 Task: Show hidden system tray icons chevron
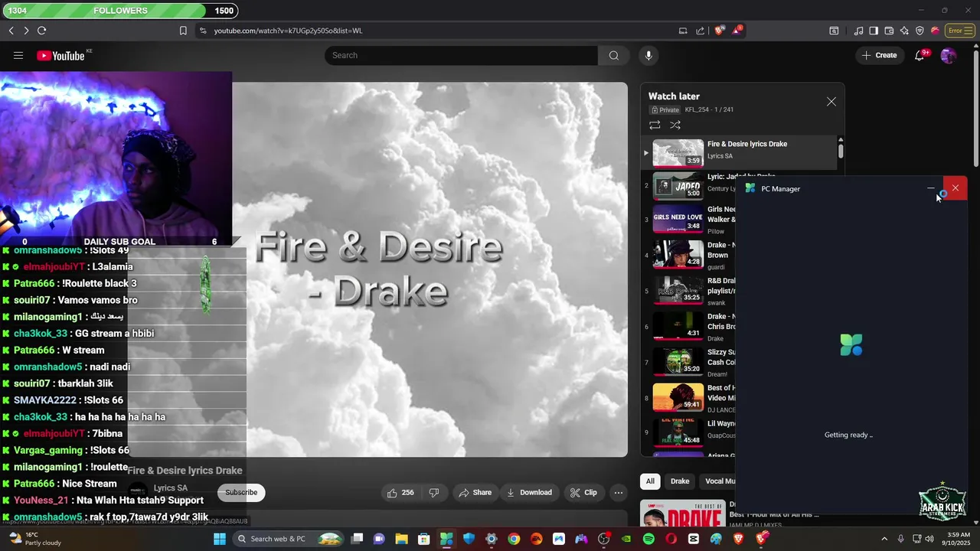pos(884,539)
